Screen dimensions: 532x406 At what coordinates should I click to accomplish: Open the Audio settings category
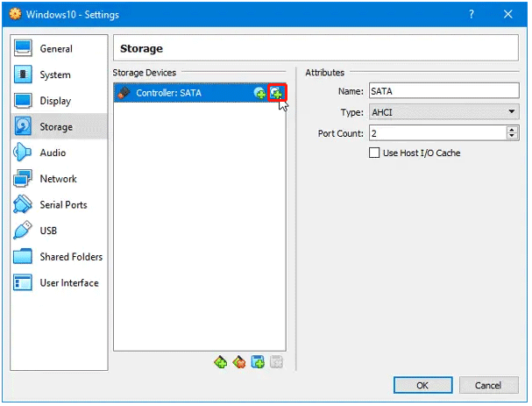pyautogui.click(x=59, y=153)
